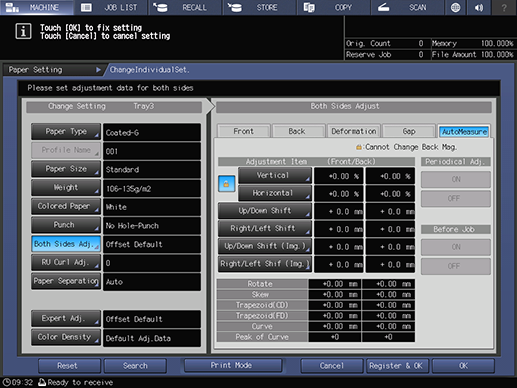Click the lock icon beside Vertical/Horizontal
This screenshot has width=517, height=388.
pyautogui.click(x=226, y=184)
